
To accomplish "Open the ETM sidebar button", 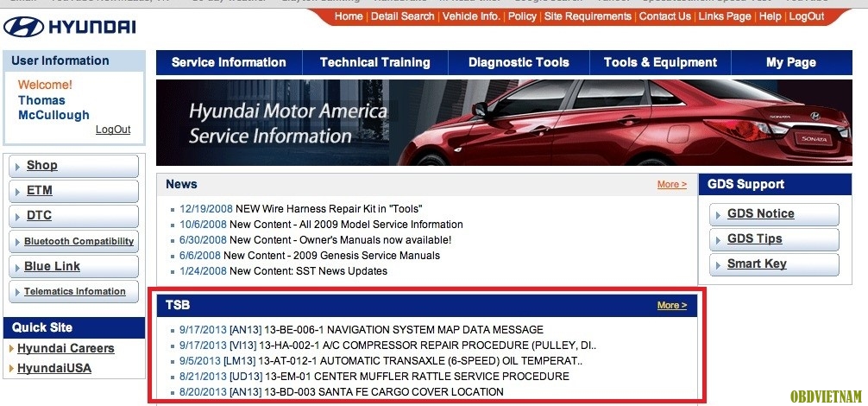I will tap(73, 191).
